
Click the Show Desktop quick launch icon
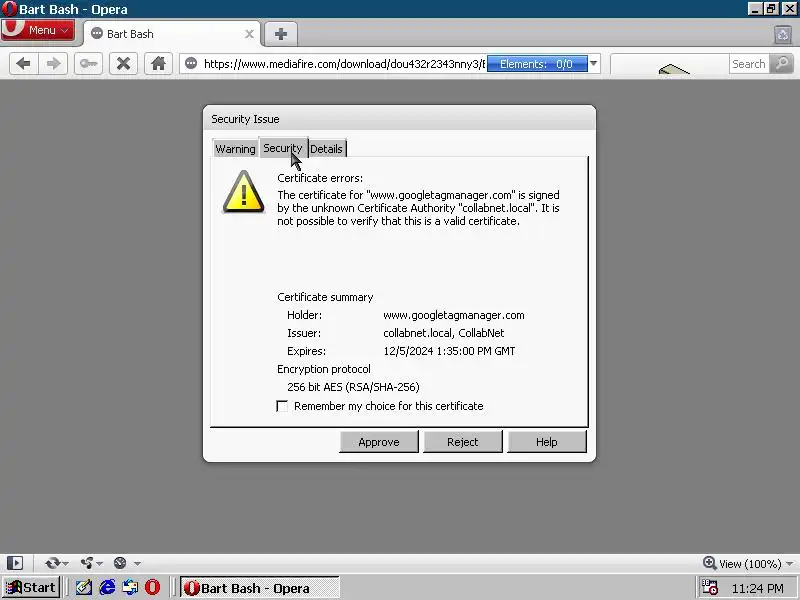pos(130,588)
